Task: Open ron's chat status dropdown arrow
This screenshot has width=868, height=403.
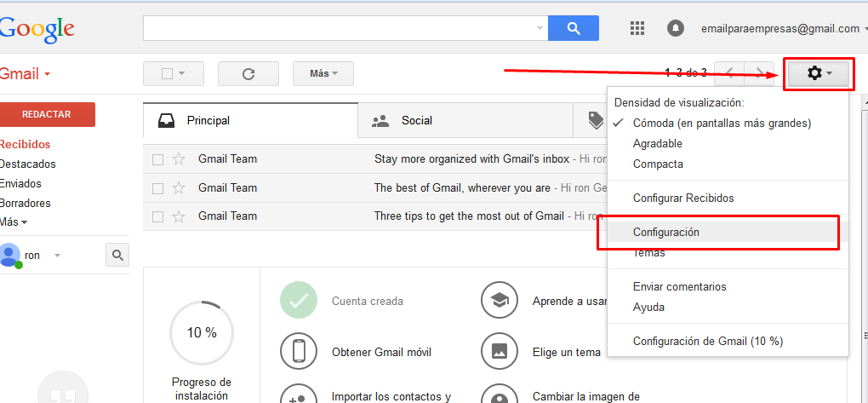Action: tap(57, 256)
